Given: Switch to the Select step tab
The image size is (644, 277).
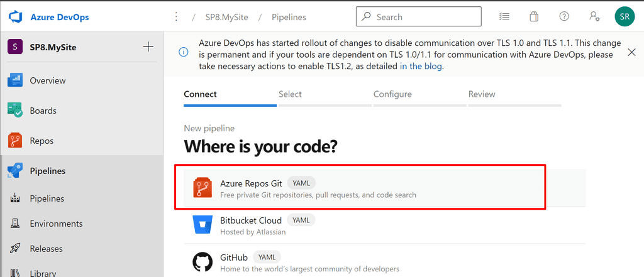Looking at the screenshot, I should tap(325, 97).
